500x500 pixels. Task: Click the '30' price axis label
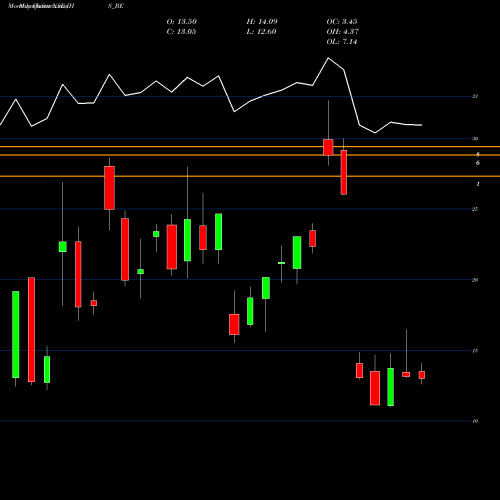pyautogui.click(x=475, y=139)
